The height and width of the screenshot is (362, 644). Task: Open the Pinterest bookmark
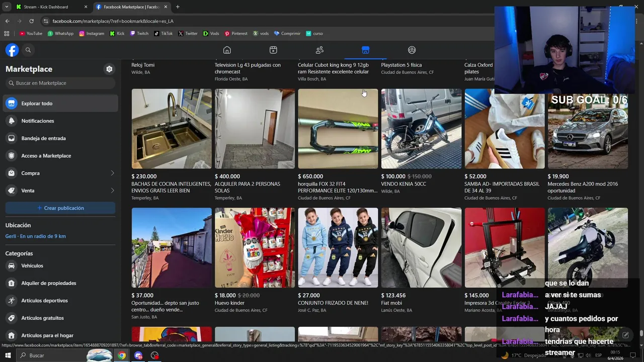tap(236, 34)
